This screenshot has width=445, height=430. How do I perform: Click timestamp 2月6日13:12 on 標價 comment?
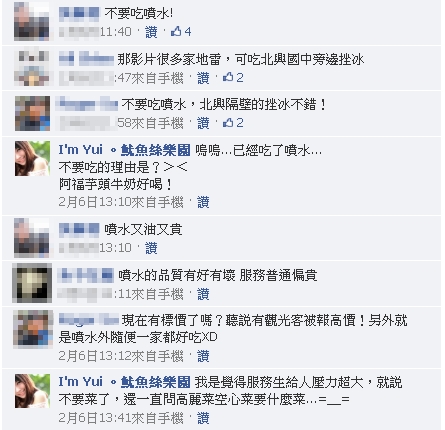[95, 356]
